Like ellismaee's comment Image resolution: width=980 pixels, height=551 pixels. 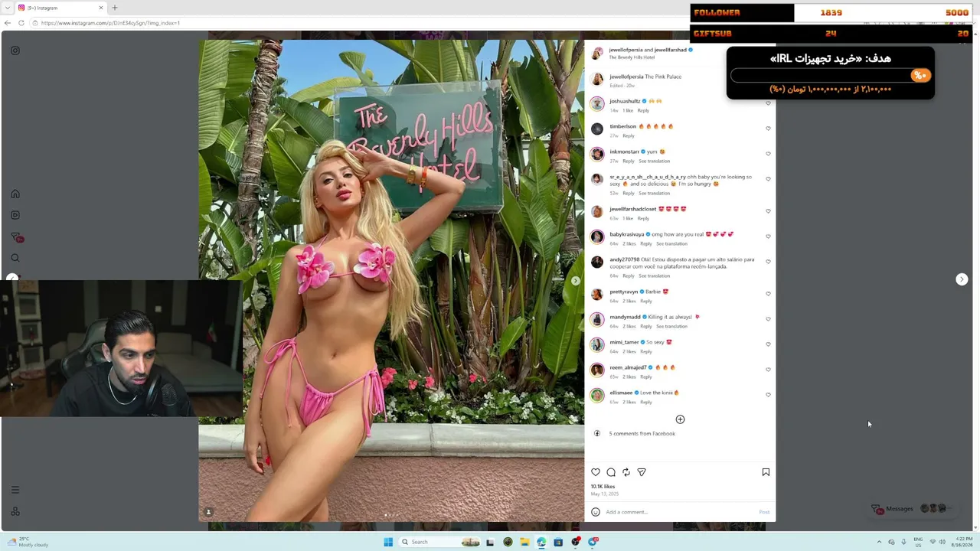tap(768, 395)
